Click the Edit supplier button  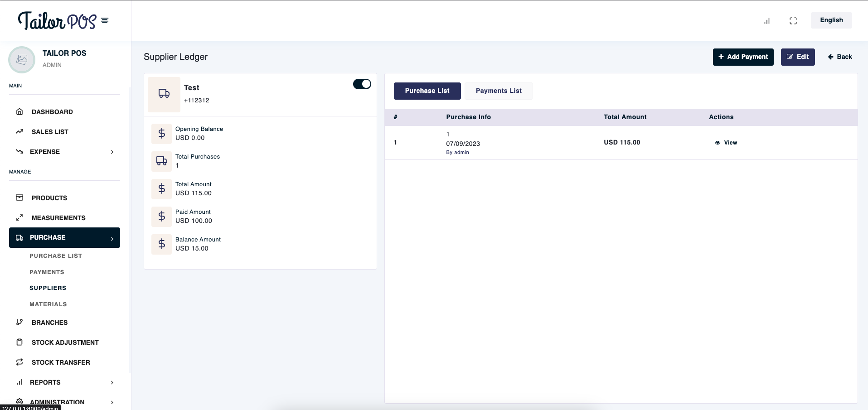tap(797, 57)
